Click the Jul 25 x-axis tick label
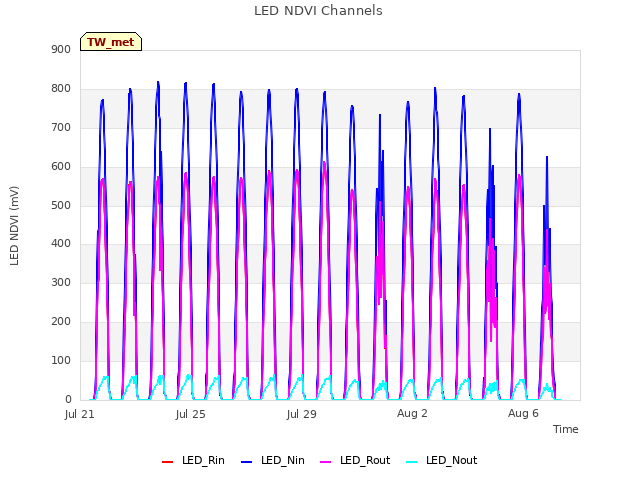The width and height of the screenshot is (640, 480). pos(191,414)
